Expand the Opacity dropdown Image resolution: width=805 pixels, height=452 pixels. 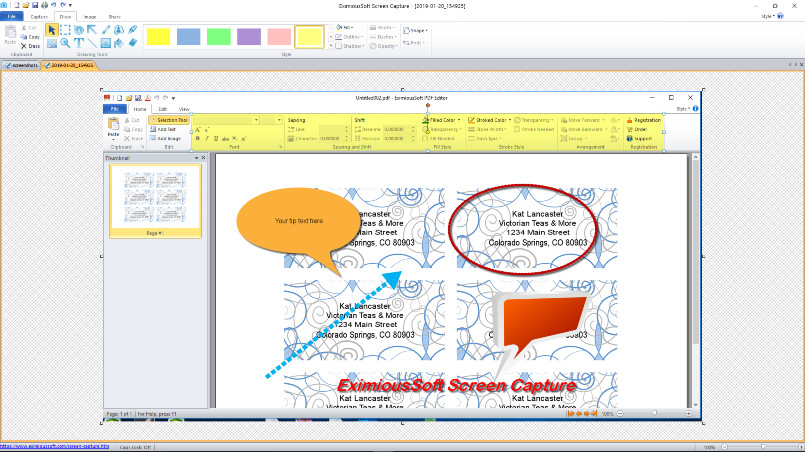(x=384, y=46)
